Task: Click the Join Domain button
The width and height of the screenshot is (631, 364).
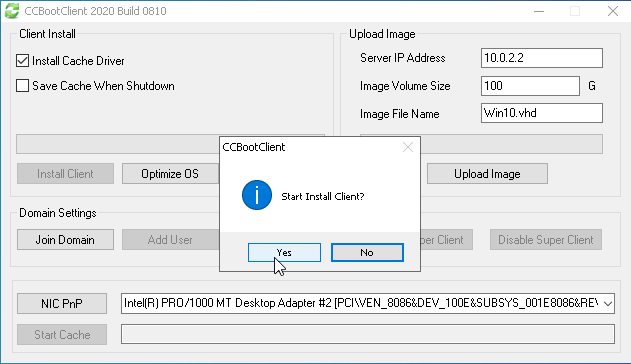Action: pyautogui.click(x=65, y=240)
